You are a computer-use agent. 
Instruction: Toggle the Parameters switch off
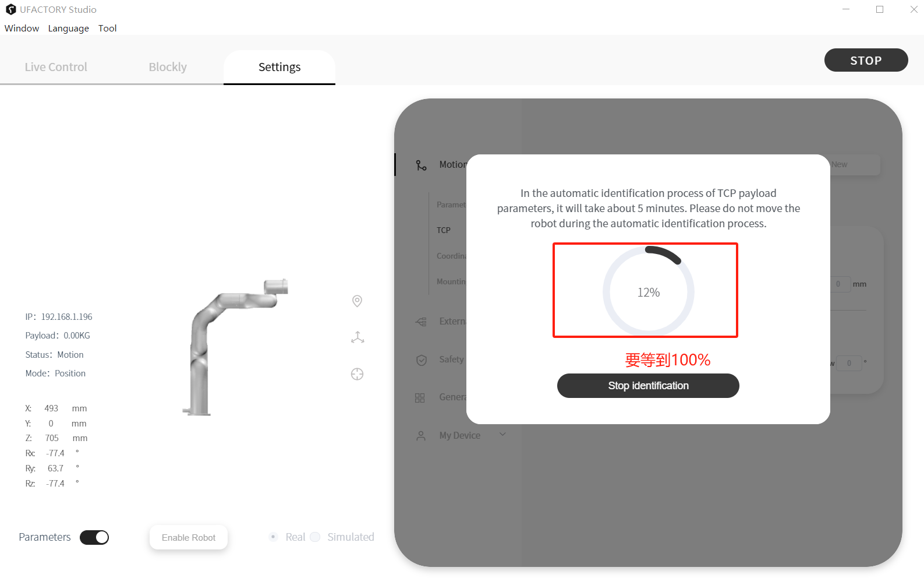(x=94, y=537)
